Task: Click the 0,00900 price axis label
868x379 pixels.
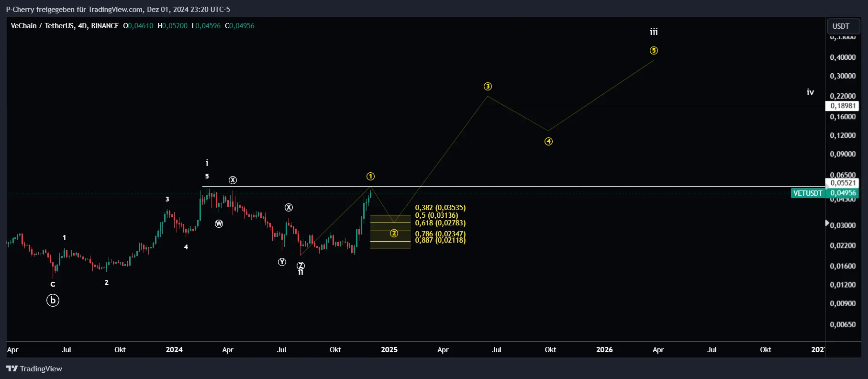Action: point(843,303)
